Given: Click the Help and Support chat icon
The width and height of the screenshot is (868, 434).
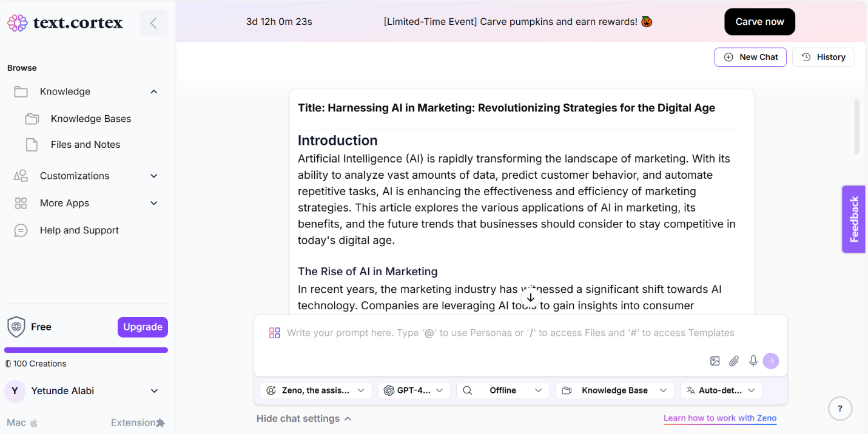Looking at the screenshot, I should pyautogui.click(x=21, y=230).
